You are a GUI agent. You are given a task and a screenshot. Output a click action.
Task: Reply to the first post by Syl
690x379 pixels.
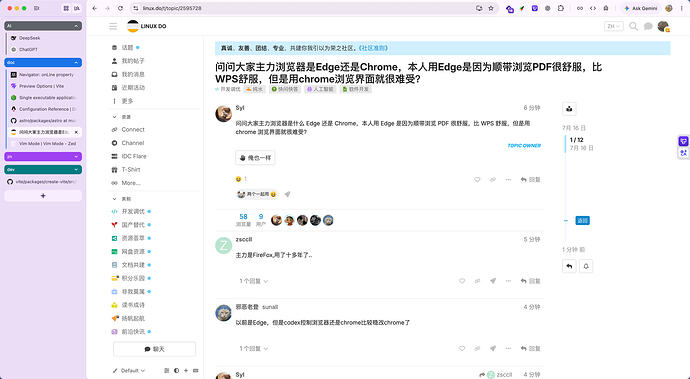(530, 180)
